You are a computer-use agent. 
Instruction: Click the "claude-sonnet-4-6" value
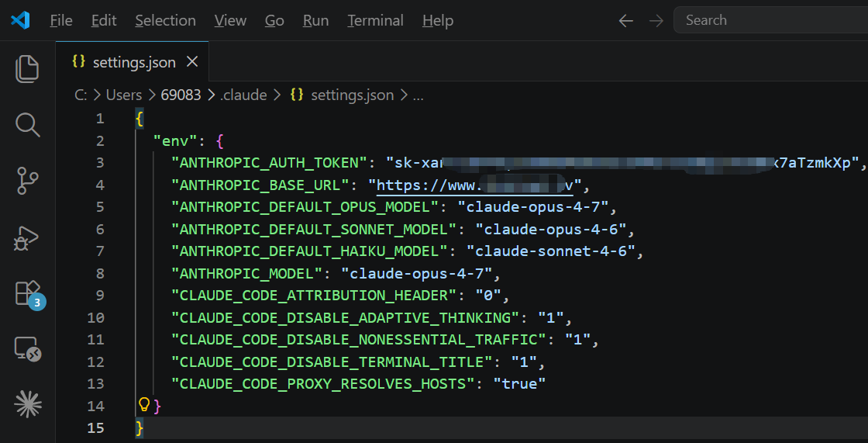551,251
